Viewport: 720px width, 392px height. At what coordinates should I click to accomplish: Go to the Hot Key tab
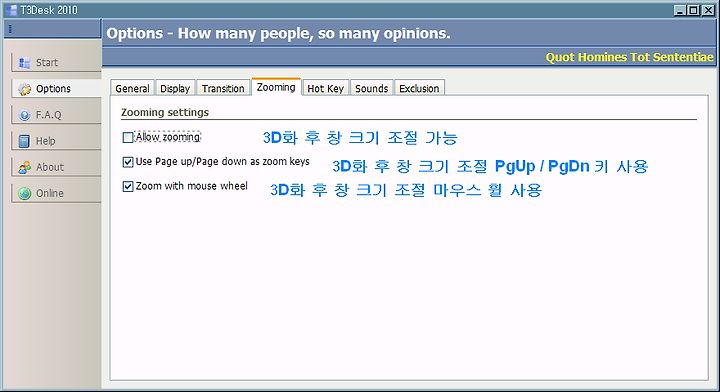coord(326,88)
